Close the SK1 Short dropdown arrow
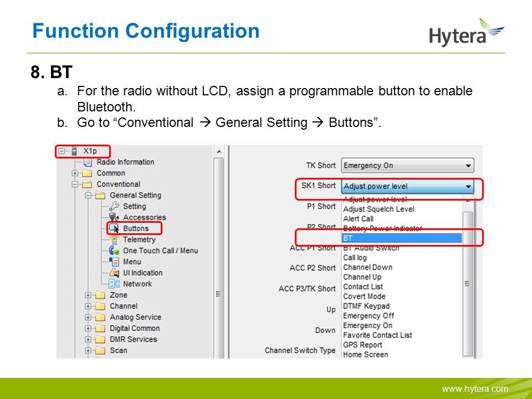Viewport: 532px width, 399px height. (x=468, y=186)
